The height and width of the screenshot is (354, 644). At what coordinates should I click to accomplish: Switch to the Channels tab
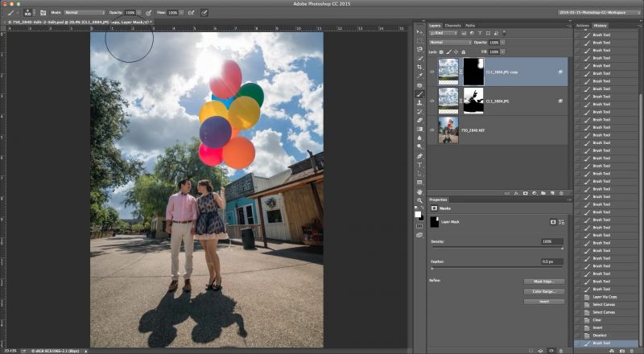(453, 26)
